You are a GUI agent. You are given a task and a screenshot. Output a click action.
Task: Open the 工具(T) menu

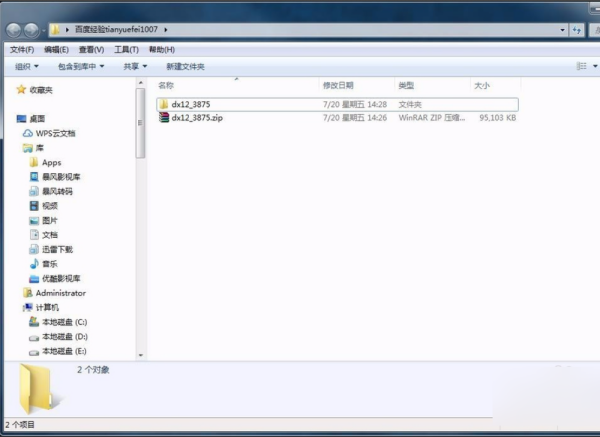(126, 49)
